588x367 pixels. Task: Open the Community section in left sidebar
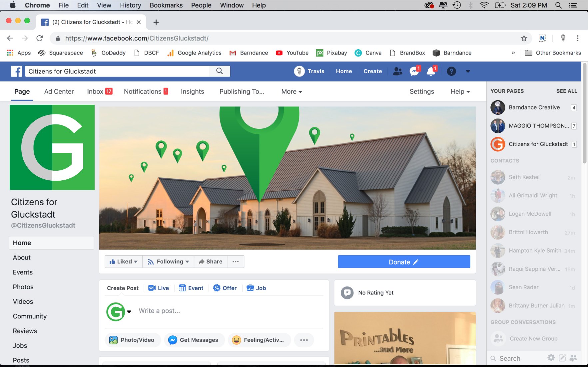coord(30,316)
